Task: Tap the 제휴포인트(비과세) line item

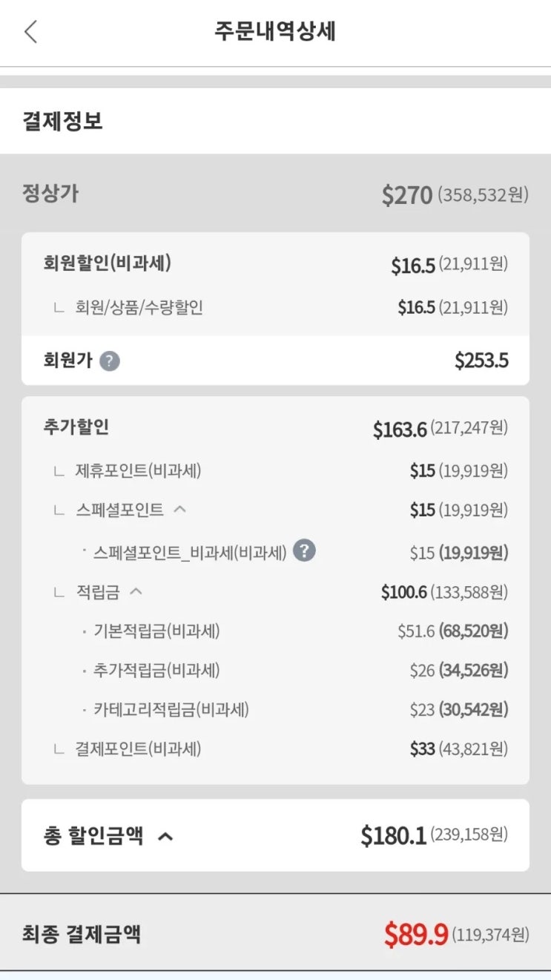Action: click(x=138, y=470)
